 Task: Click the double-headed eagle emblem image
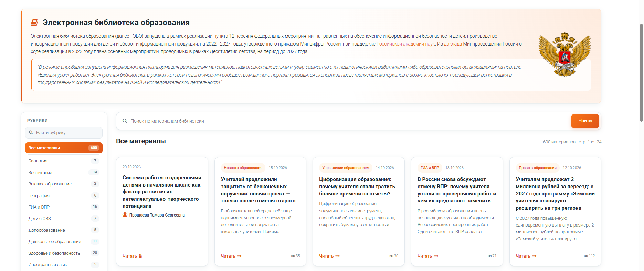564,54
